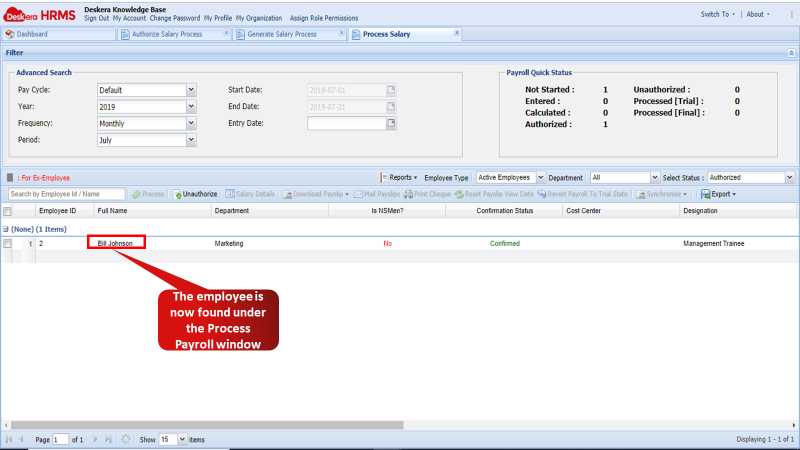Viewport: 800px width, 450px height.
Task: Sort by the Designation column header
Action: (x=738, y=211)
